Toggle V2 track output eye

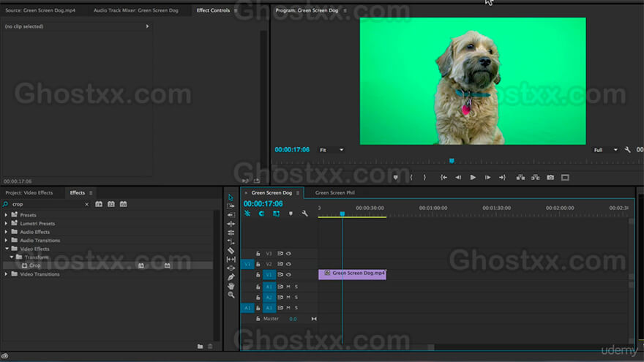(x=288, y=264)
